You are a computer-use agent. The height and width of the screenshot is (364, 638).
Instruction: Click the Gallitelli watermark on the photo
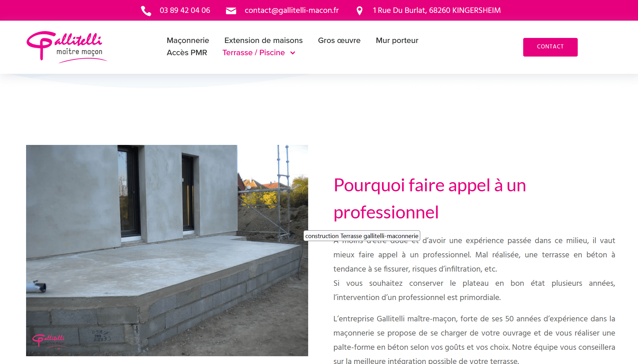pyautogui.click(x=48, y=340)
